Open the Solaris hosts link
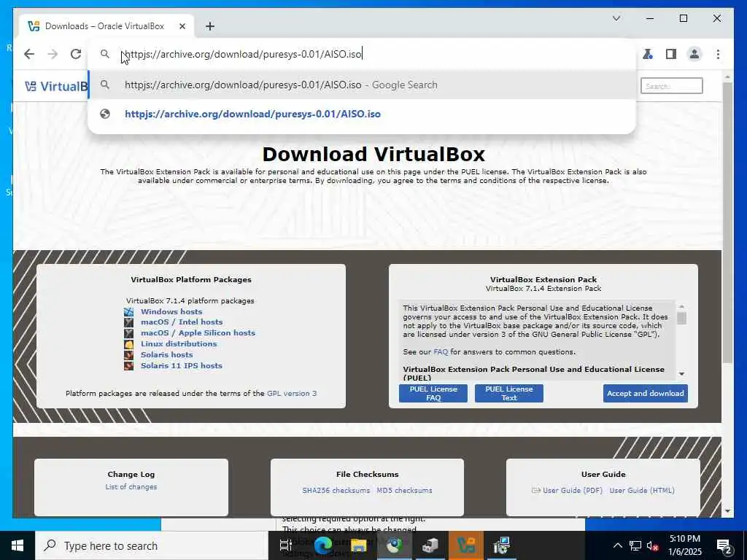The image size is (747, 560). (x=167, y=355)
